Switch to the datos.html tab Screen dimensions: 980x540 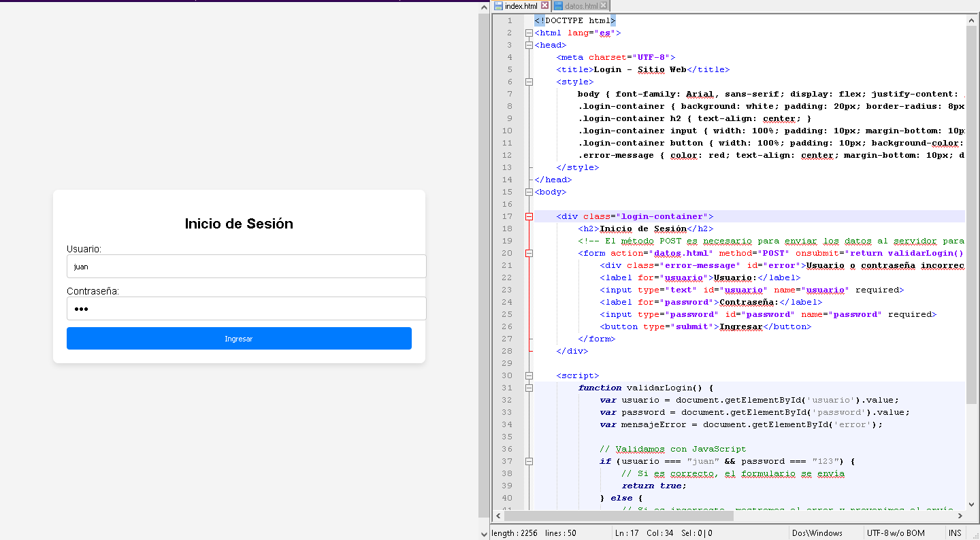(x=581, y=6)
